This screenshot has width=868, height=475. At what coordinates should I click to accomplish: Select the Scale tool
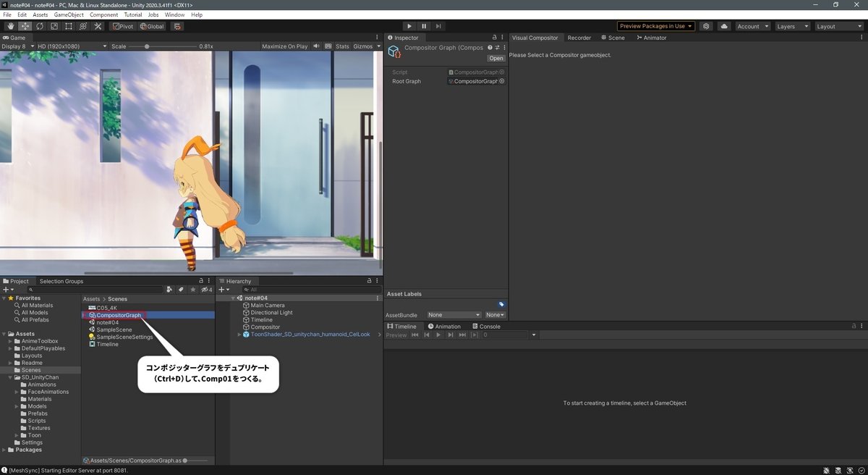[x=54, y=26]
